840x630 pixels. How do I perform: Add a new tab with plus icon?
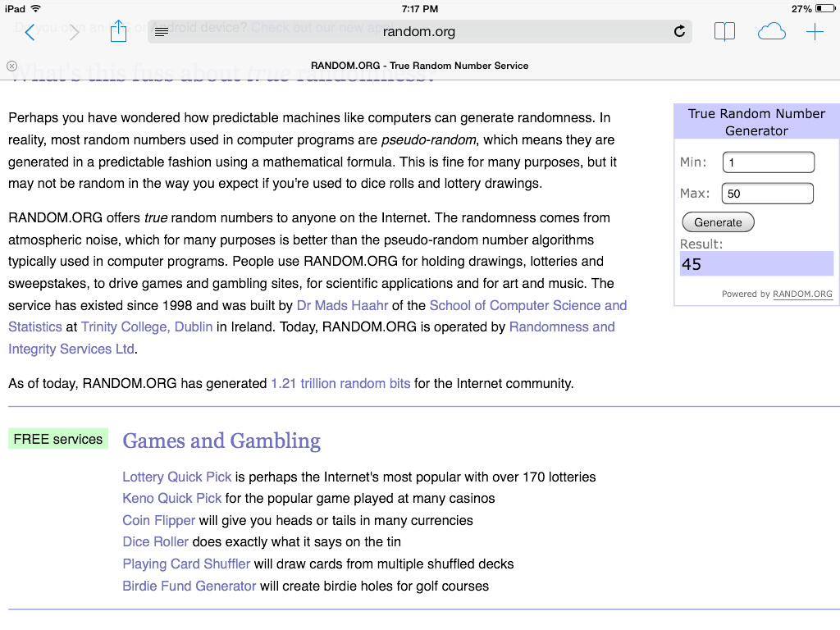815,32
